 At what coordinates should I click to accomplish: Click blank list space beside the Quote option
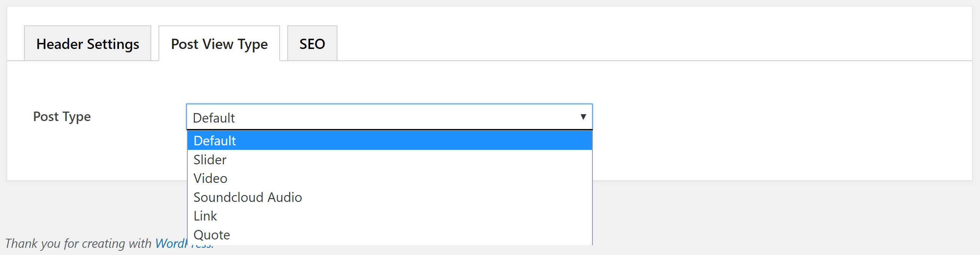click(418, 235)
